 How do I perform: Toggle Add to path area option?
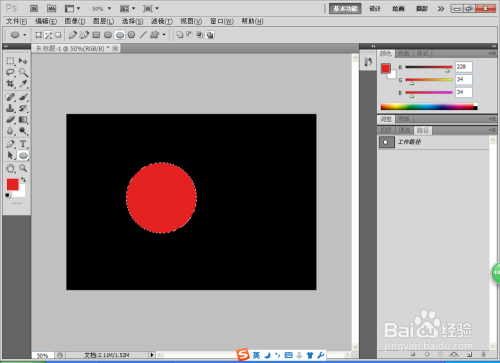coord(180,35)
